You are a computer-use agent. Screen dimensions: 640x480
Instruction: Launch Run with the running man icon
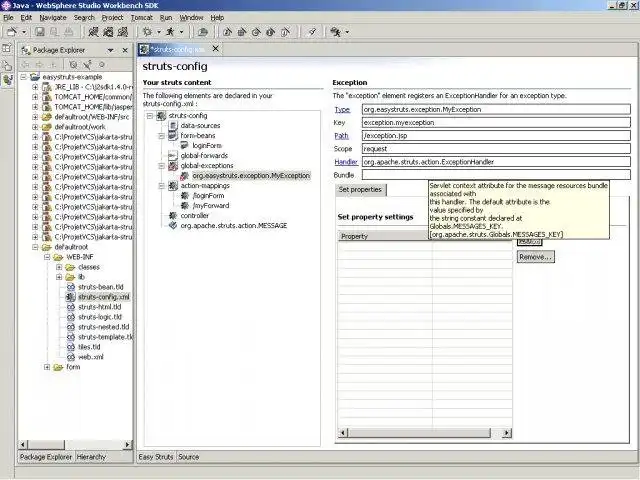[170, 32]
